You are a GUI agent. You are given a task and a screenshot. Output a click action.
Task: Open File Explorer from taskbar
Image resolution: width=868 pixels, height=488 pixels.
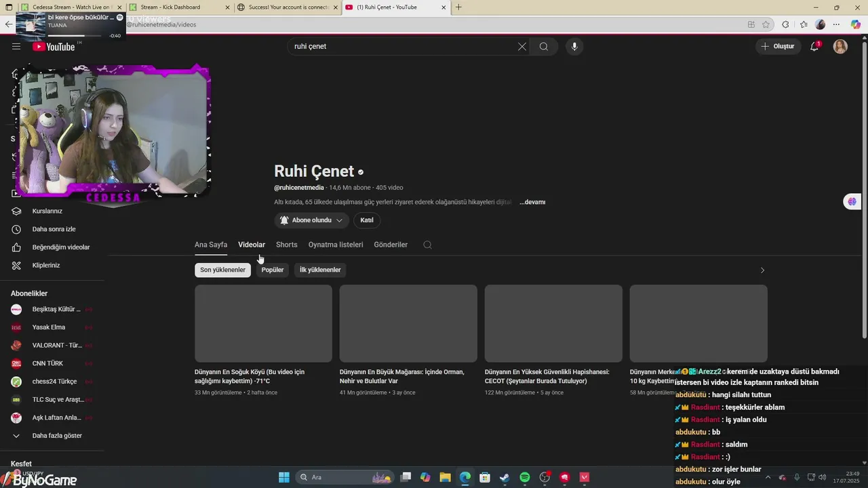pos(445,477)
